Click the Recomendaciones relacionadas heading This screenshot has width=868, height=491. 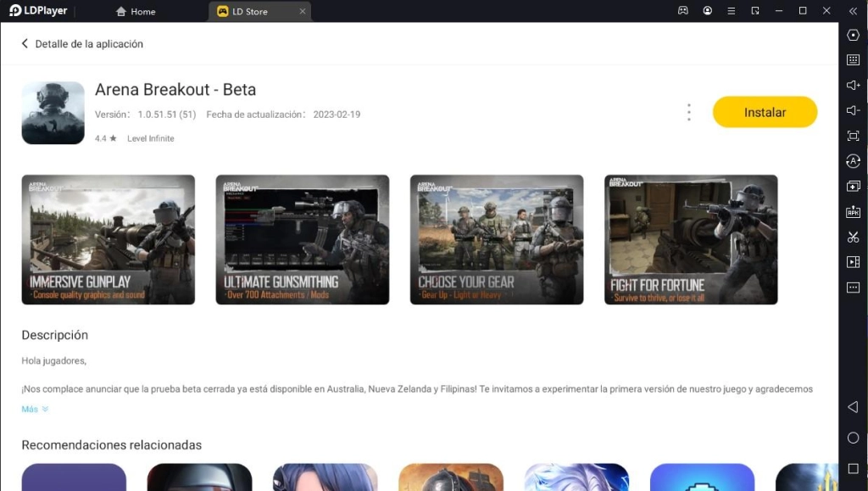(111, 445)
